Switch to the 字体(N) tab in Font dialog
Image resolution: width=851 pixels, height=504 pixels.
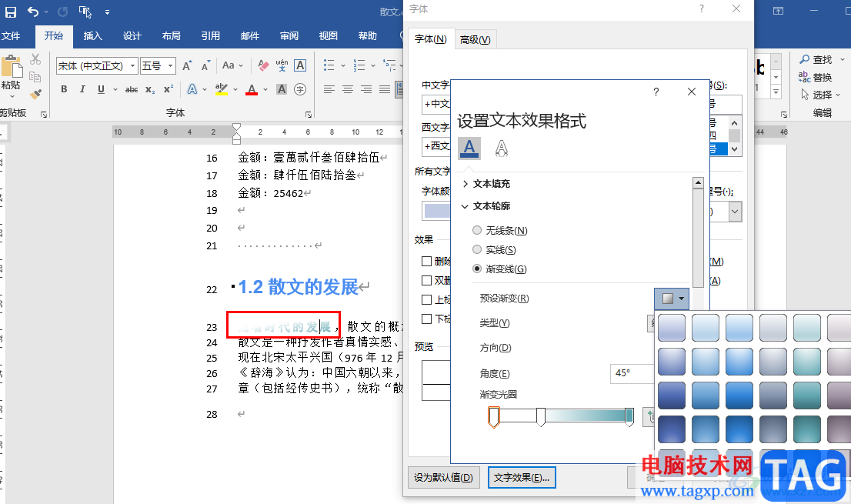[430, 39]
